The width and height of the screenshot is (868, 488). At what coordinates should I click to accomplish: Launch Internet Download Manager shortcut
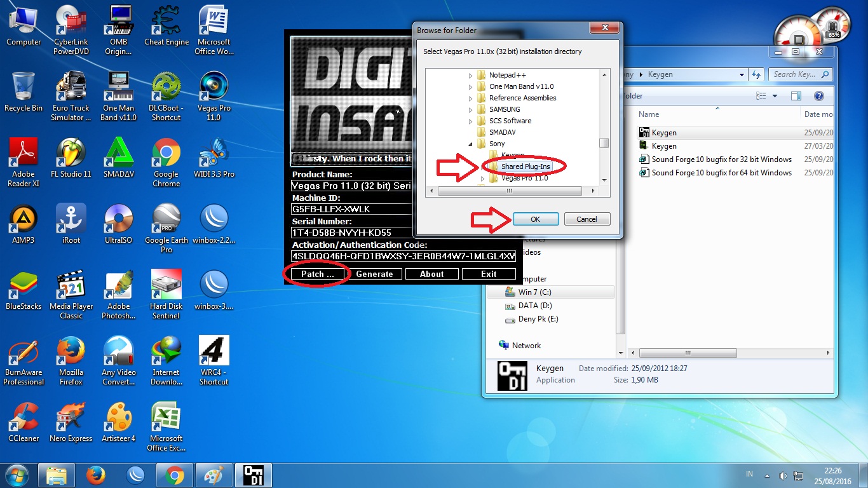click(x=166, y=360)
